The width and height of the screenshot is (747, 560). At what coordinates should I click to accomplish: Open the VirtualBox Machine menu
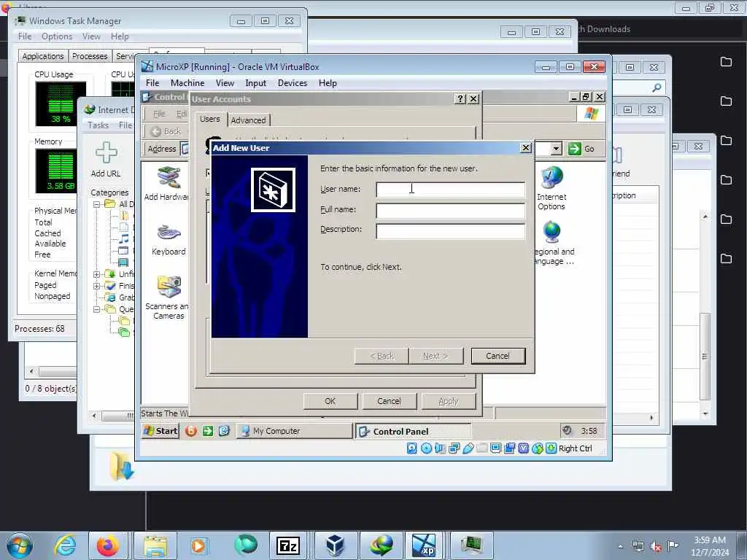(x=187, y=83)
